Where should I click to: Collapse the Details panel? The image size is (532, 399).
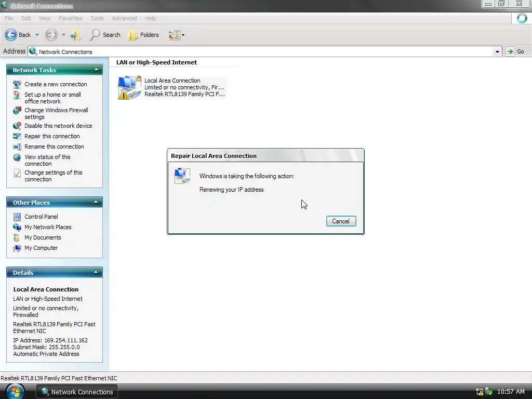(96, 272)
